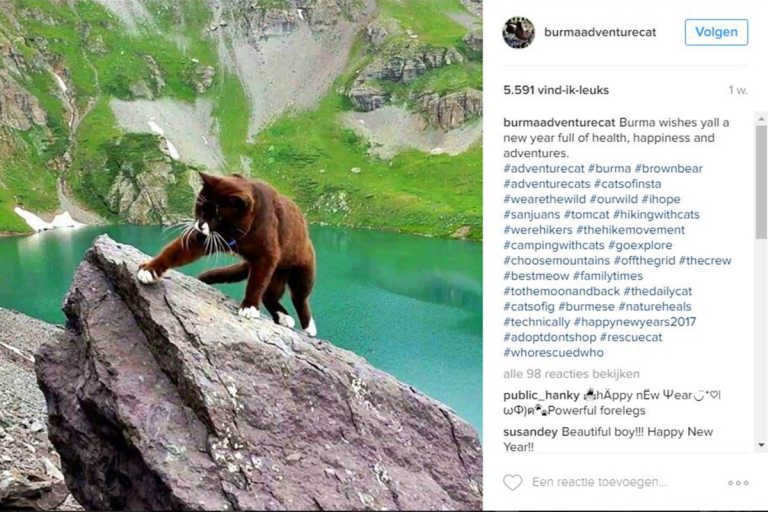Open the #adventurecat hashtag
Screen dimensions: 768x512
point(543,169)
